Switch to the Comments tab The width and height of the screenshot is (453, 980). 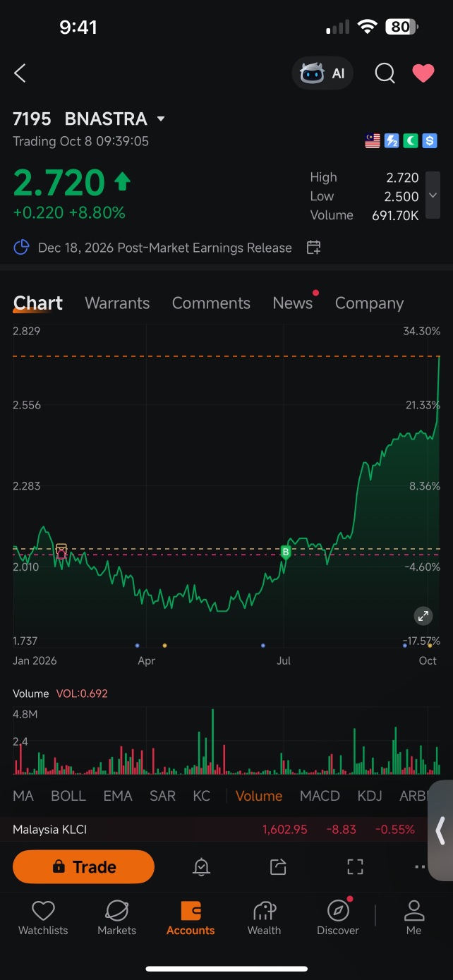pyautogui.click(x=211, y=303)
